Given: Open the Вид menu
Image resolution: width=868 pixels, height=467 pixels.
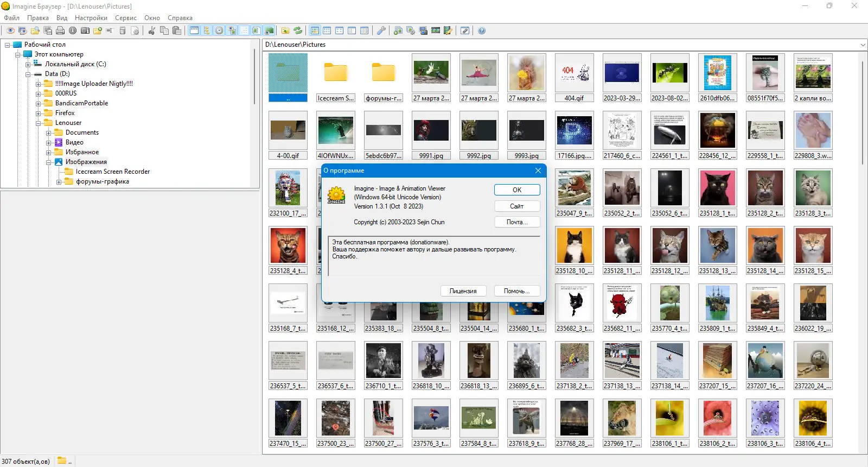Looking at the screenshot, I should click(x=62, y=18).
